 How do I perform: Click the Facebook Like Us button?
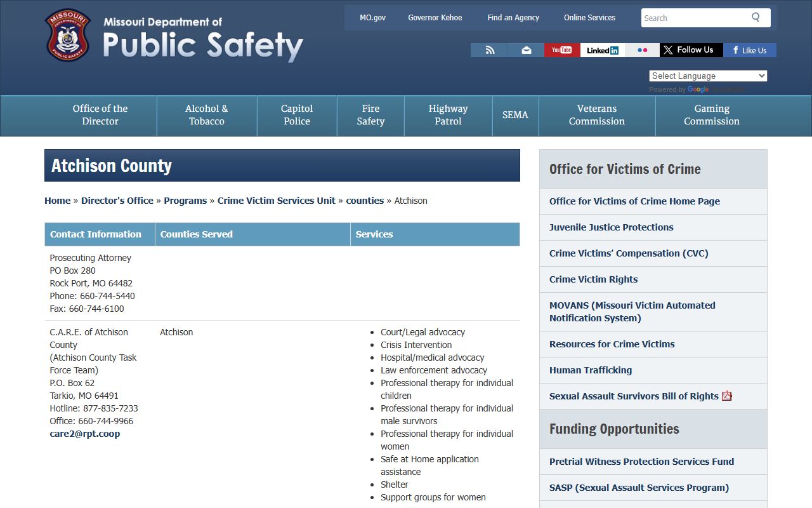point(750,50)
